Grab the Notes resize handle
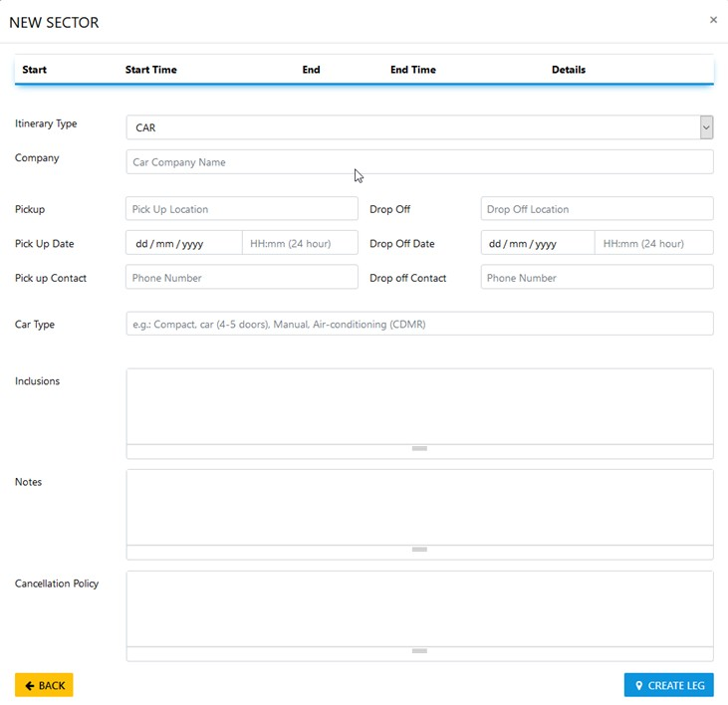This screenshot has height=705, width=728. (419, 550)
